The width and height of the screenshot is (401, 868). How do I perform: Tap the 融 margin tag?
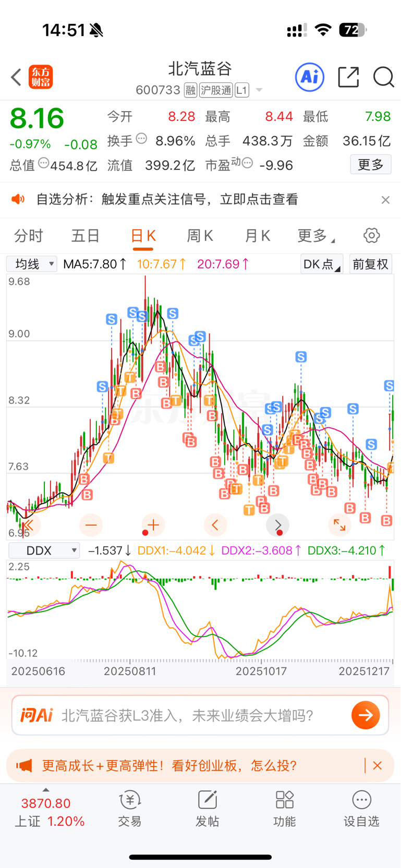[x=190, y=90]
